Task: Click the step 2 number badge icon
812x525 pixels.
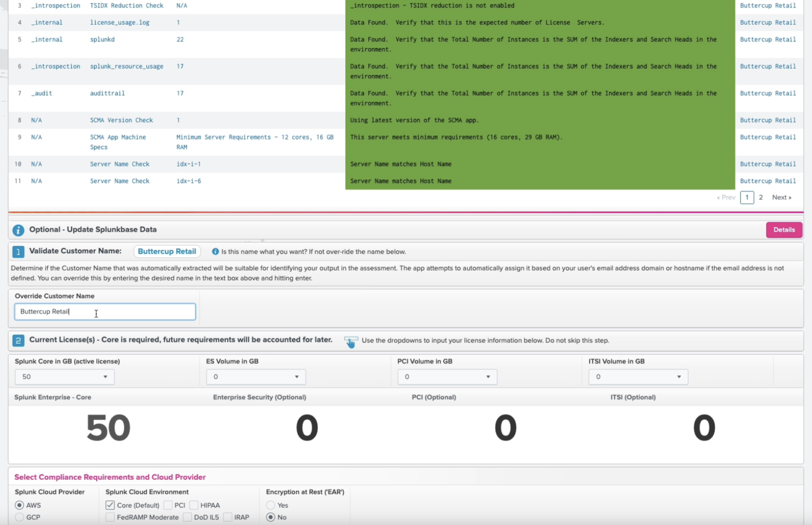Action: (18, 340)
